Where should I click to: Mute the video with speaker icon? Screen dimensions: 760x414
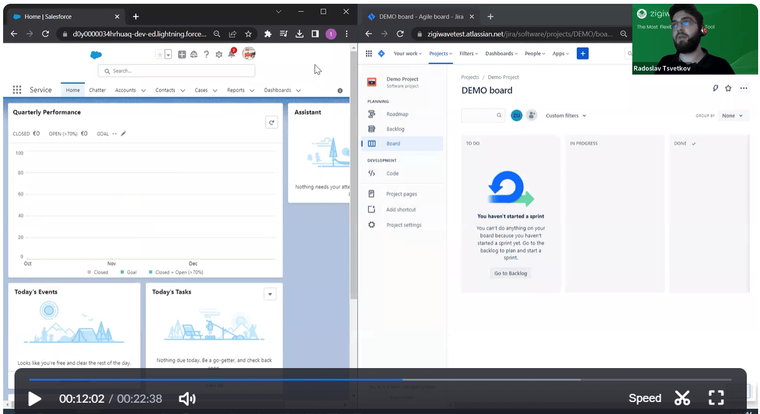click(x=187, y=399)
